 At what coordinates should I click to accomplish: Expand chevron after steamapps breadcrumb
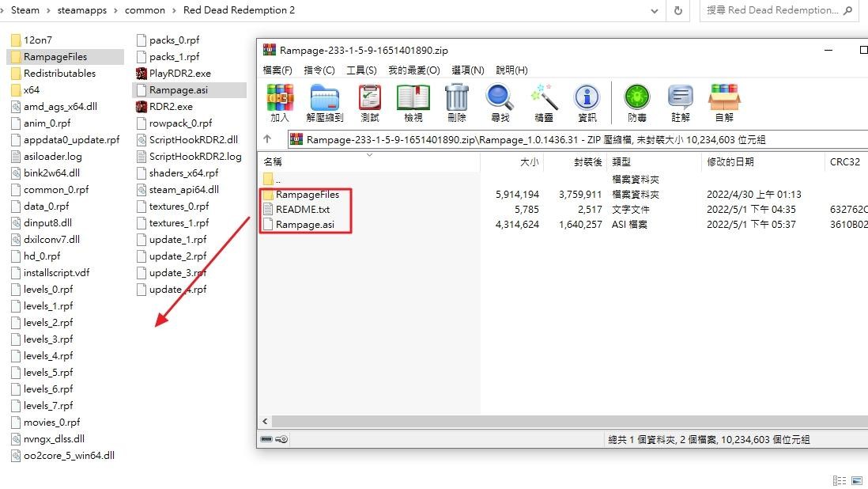115,10
